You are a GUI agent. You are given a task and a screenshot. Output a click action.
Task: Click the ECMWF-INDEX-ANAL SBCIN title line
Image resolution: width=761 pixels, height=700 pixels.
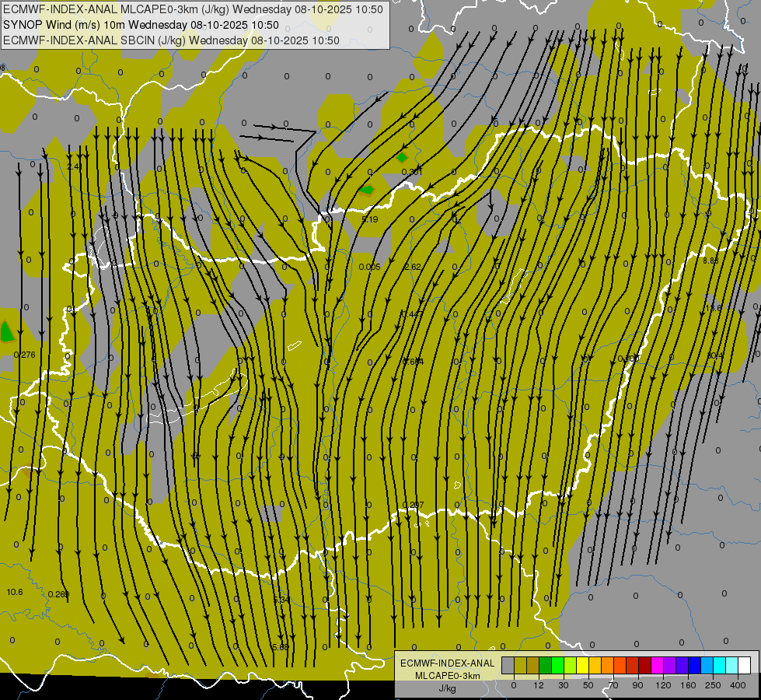click(x=171, y=40)
